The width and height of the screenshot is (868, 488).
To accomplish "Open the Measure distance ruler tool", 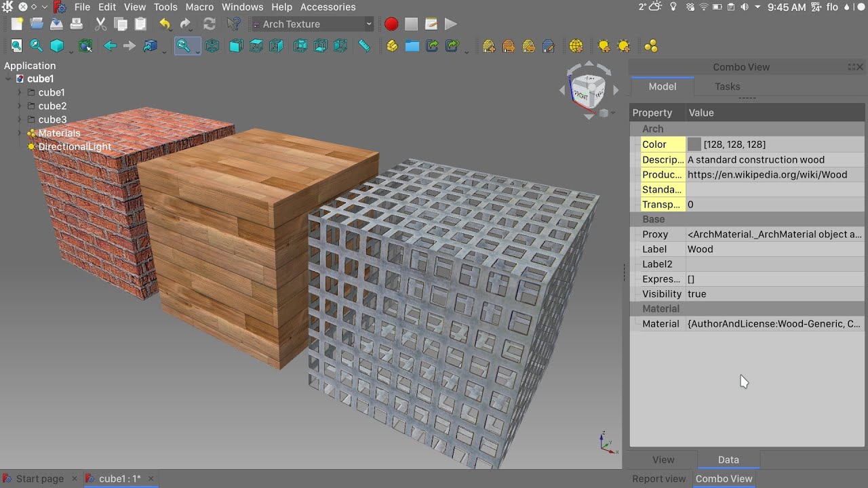I will click(365, 46).
